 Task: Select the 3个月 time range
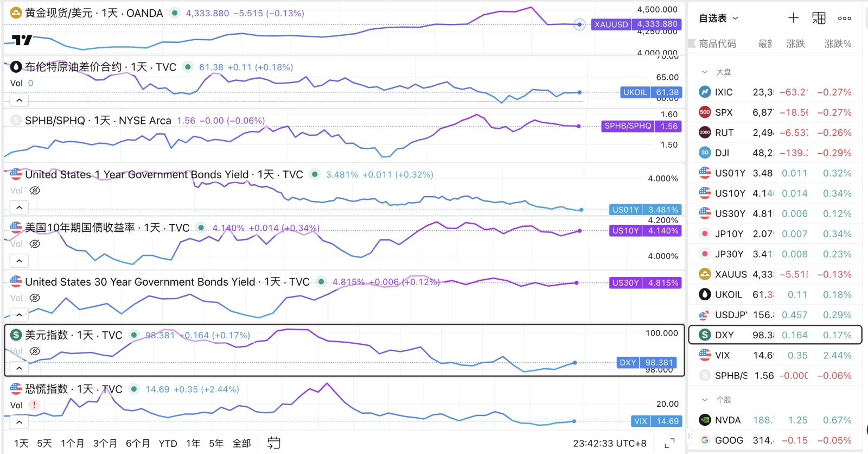105,443
